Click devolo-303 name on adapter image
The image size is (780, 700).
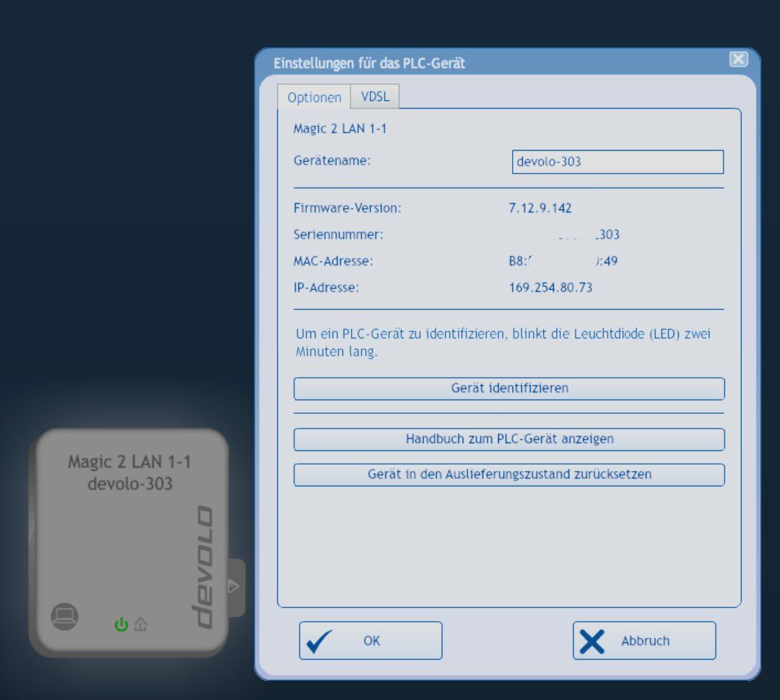(x=130, y=484)
